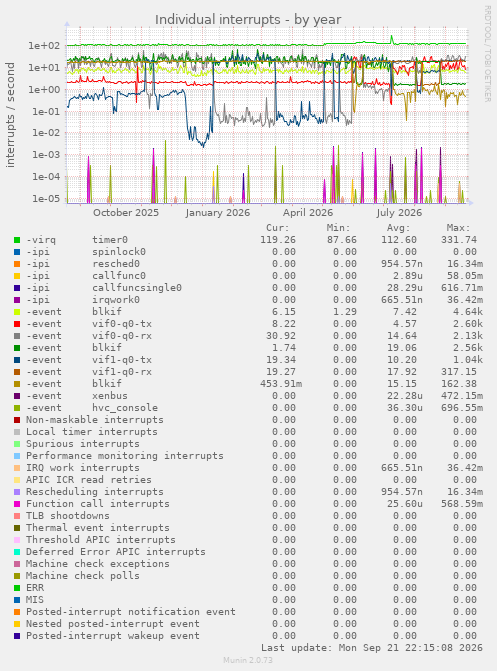Click the Last update timestamp text
The height and width of the screenshot is (671, 497).
point(372,647)
